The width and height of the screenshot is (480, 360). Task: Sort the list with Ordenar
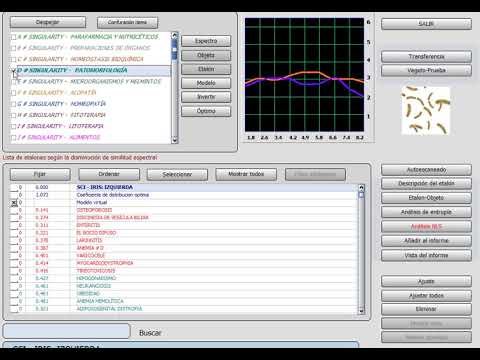(109, 174)
